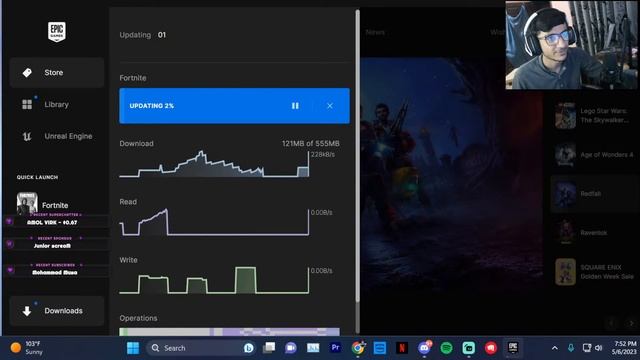Click the microphone tray icon

(x=571, y=348)
